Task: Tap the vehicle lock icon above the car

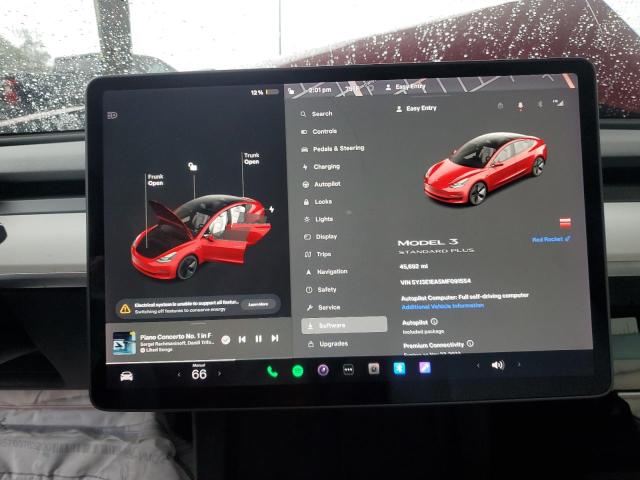Action: (193, 166)
